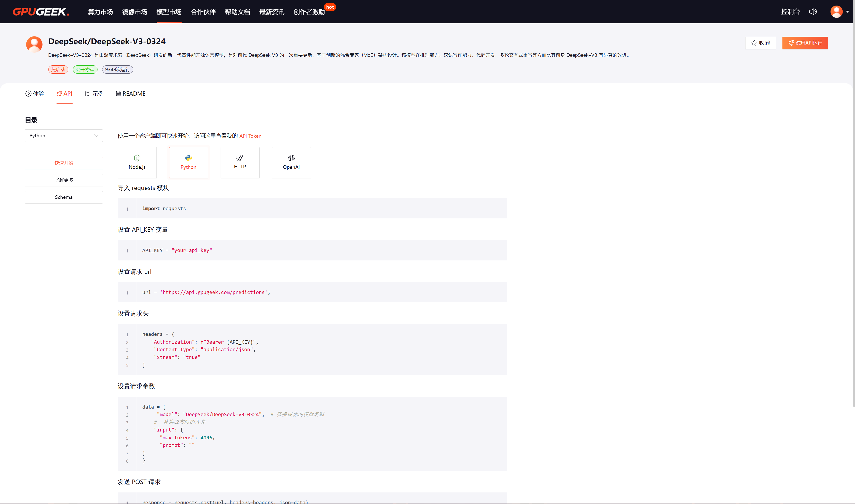Click the speaker announcement icon
855x504 pixels.
point(813,12)
